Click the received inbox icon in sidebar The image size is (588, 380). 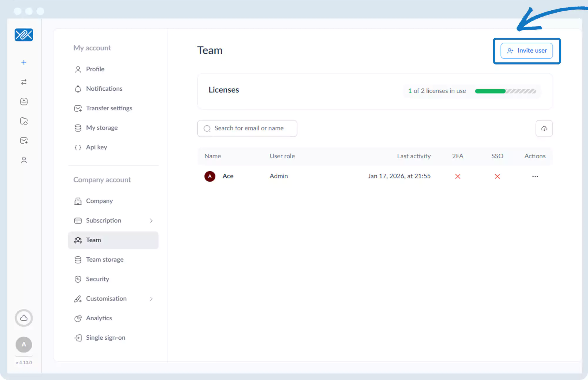[24, 102]
